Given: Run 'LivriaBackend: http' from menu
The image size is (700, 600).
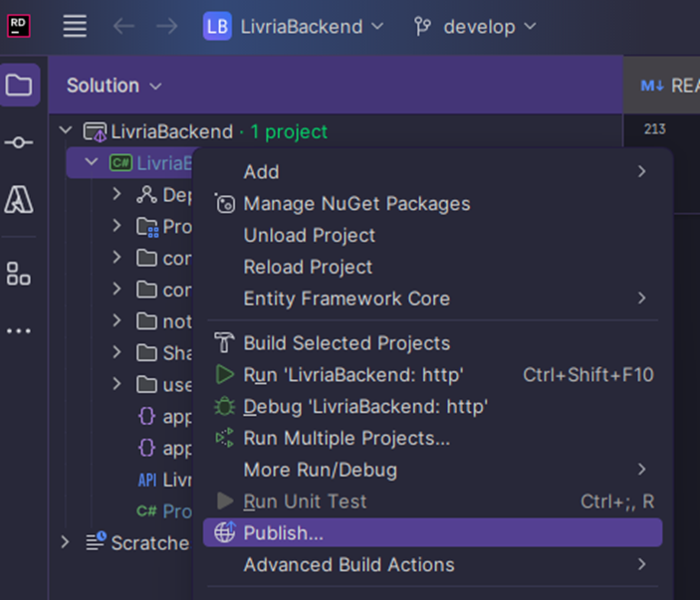Looking at the screenshot, I should pyautogui.click(x=432, y=375).
